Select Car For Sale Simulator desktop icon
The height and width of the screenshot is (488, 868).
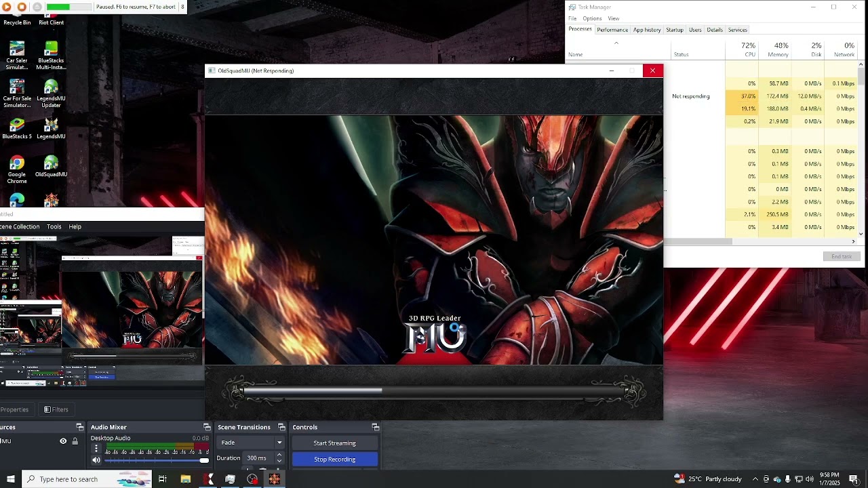coord(17,94)
